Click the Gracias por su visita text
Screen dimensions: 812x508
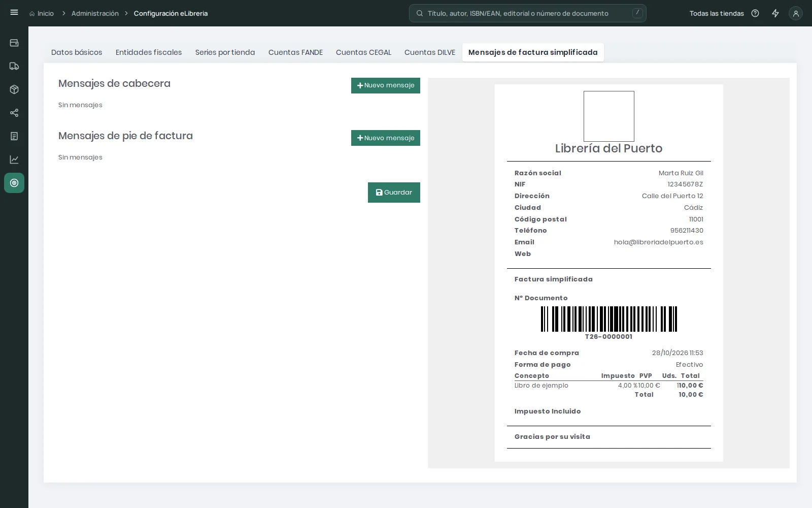pyautogui.click(x=552, y=437)
